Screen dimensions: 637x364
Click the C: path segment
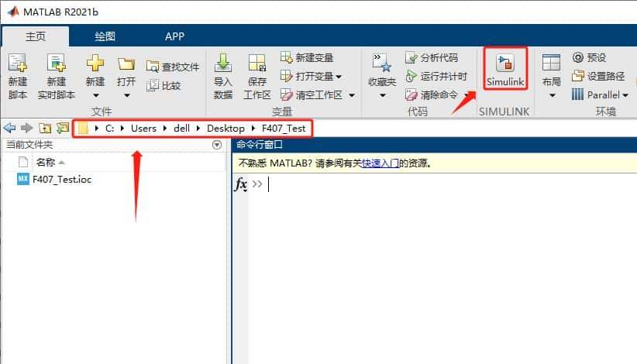(109, 129)
